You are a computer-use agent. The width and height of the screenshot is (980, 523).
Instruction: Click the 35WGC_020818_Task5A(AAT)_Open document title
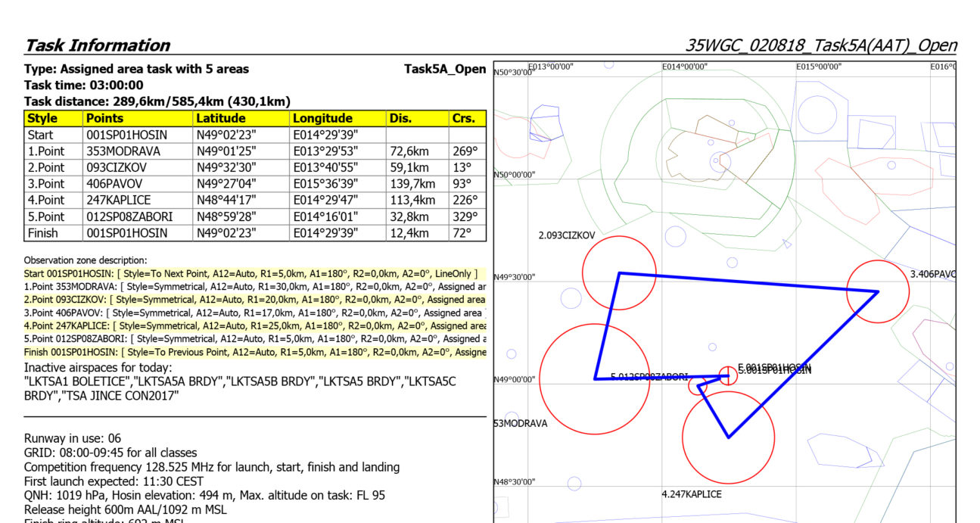[820, 45]
